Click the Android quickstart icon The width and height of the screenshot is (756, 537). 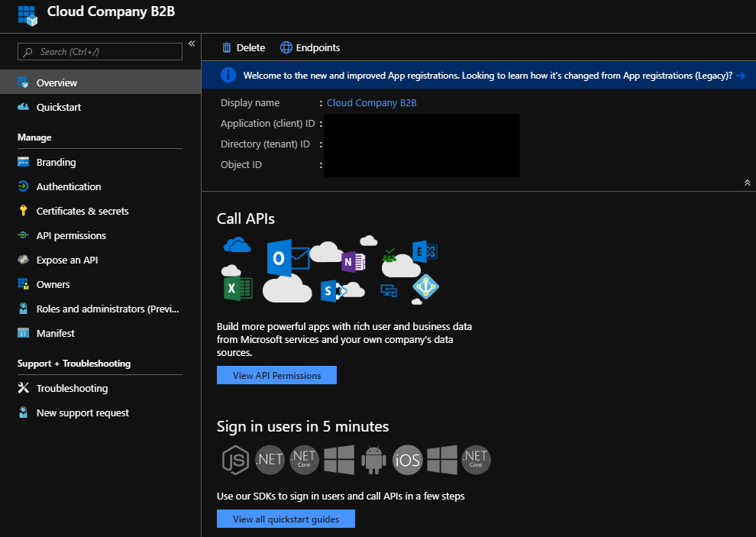[373, 460]
